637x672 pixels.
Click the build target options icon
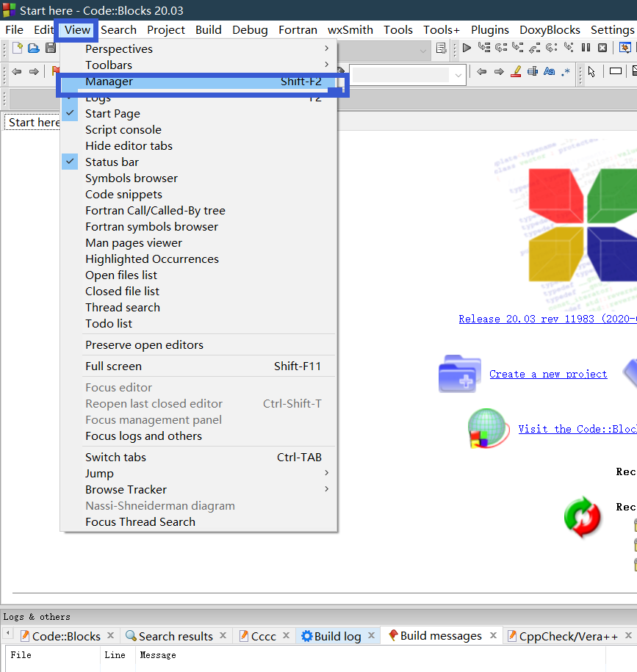[441, 48]
